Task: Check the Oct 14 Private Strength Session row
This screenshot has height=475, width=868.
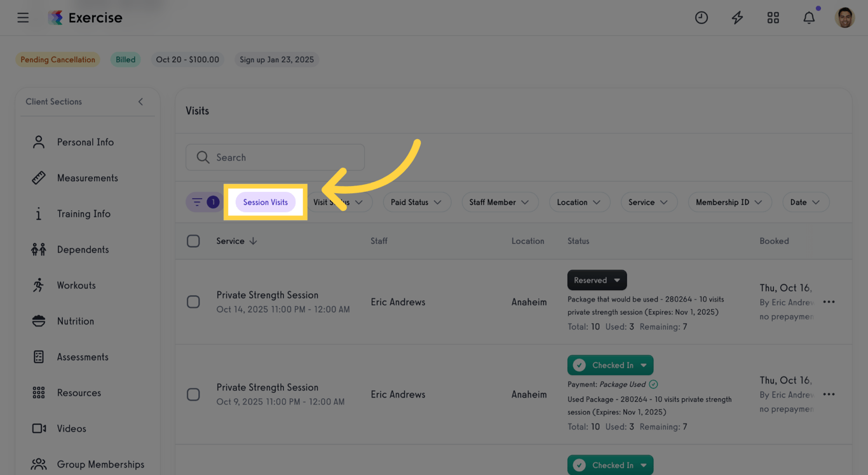Action: click(193, 302)
